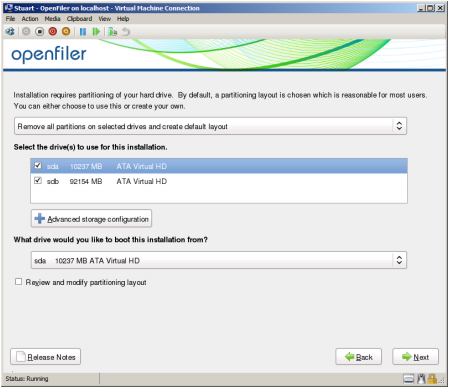Click the lock status icon in status bar
The image size is (449, 387).
(x=432, y=379)
